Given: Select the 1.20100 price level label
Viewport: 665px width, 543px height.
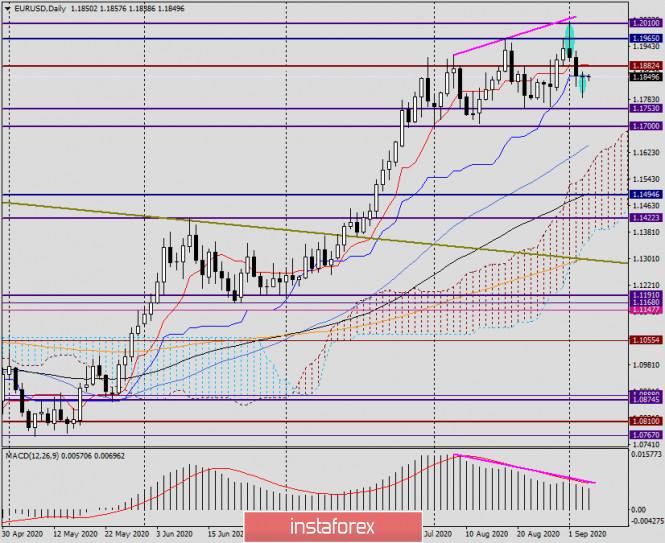Looking at the screenshot, I should 645,23.
